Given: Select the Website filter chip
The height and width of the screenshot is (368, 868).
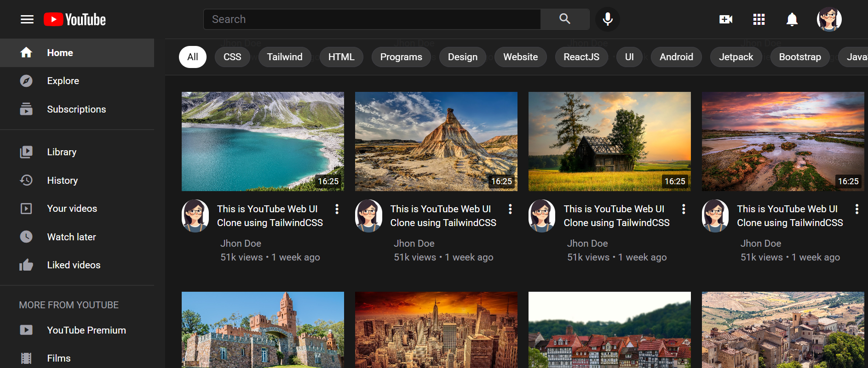Looking at the screenshot, I should coord(521,57).
